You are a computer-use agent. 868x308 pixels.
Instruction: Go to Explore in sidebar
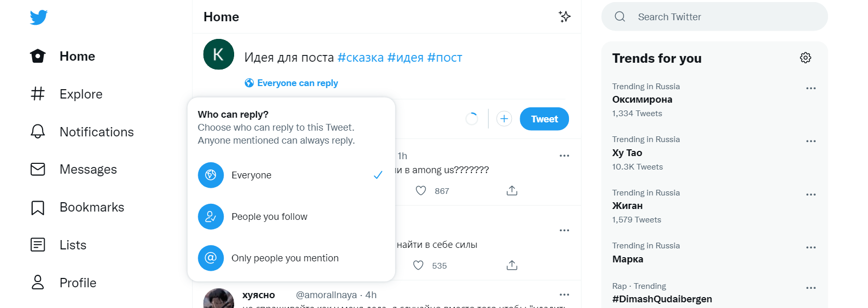click(80, 94)
